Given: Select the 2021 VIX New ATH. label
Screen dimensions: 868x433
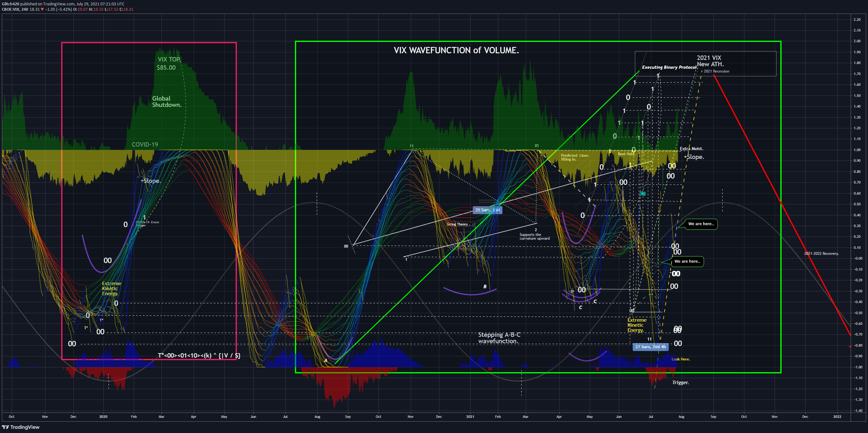Looking at the screenshot, I should pos(710,61).
